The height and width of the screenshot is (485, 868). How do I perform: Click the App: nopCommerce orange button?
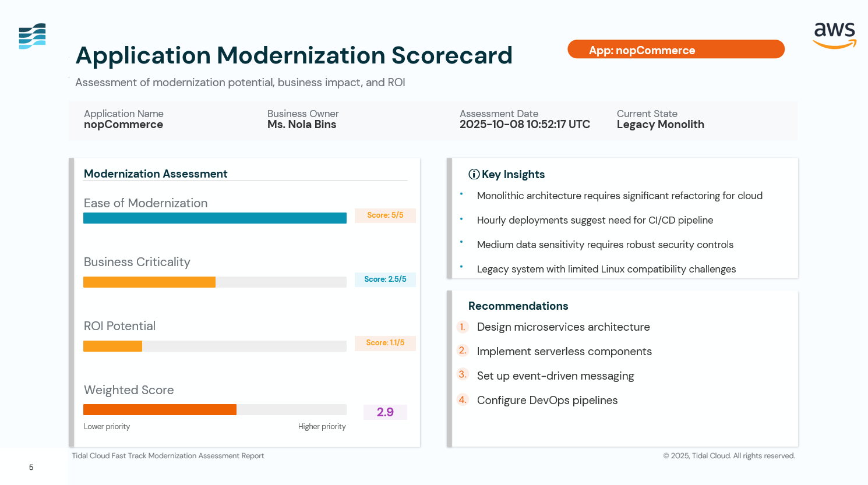[x=676, y=49]
